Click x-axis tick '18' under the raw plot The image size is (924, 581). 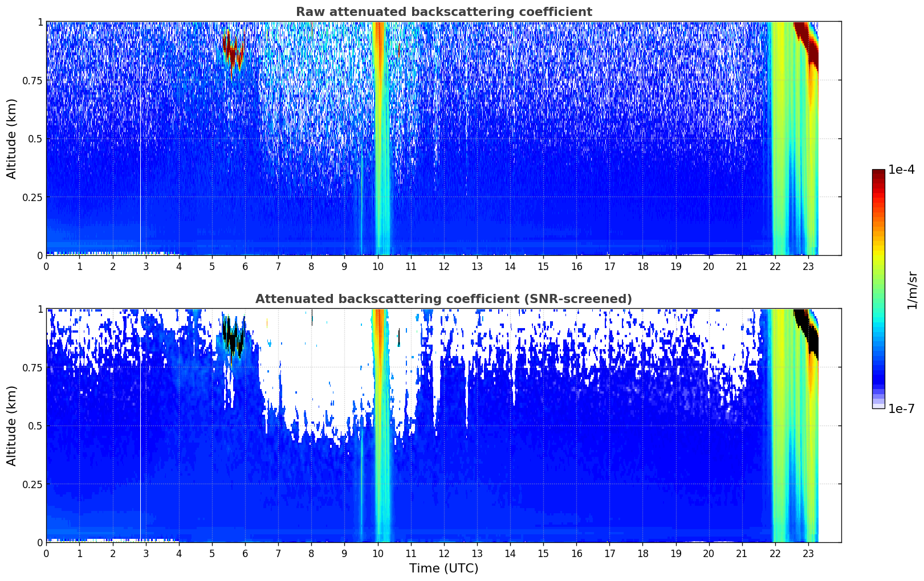(642, 266)
